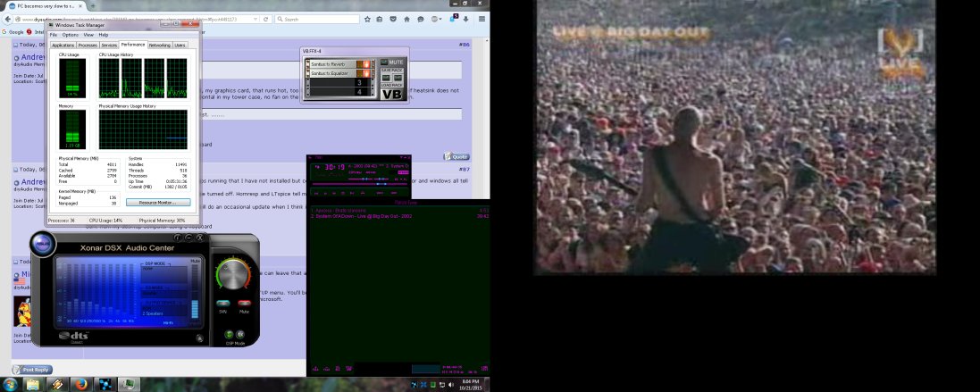Bookmark this page with the star icon

(x=367, y=20)
